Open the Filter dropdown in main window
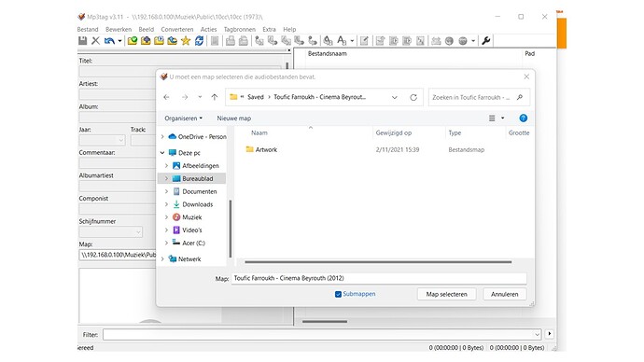This screenshot has height=362, width=644. (537, 335)
